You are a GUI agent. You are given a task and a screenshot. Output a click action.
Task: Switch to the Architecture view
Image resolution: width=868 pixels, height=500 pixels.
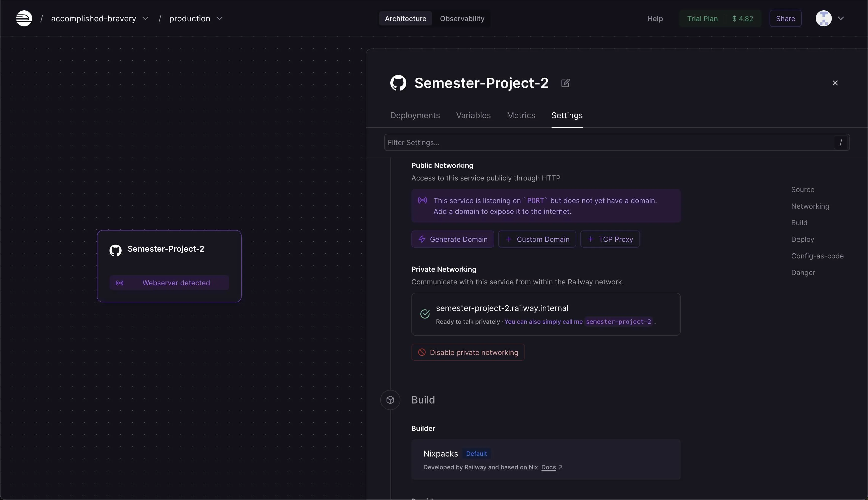tap(405, 19)
